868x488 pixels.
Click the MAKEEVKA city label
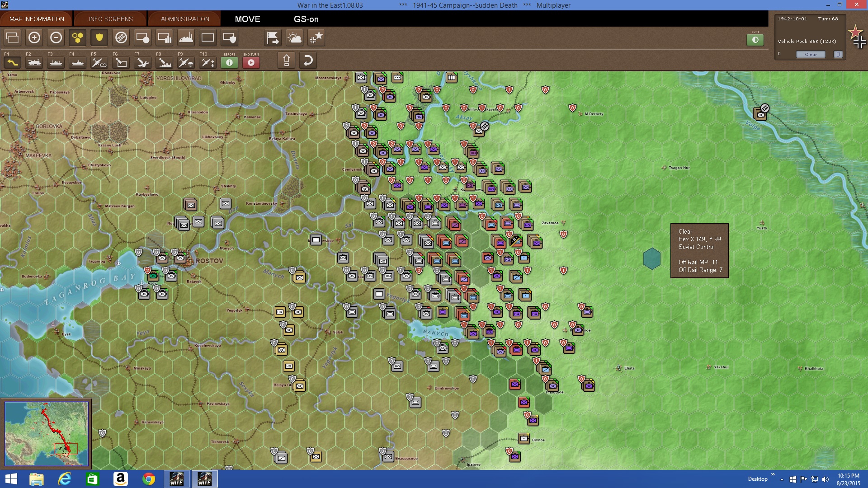pyautogui.click(x=38, y=155)
